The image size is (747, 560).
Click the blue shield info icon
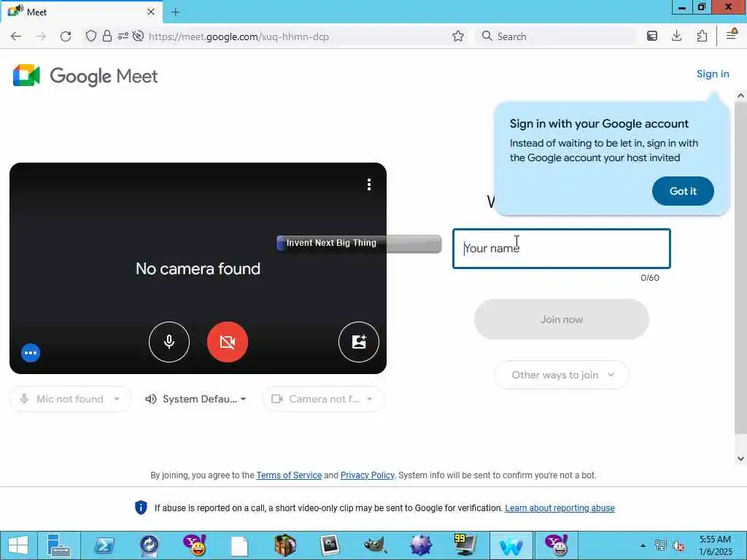[x=141, y=507]
